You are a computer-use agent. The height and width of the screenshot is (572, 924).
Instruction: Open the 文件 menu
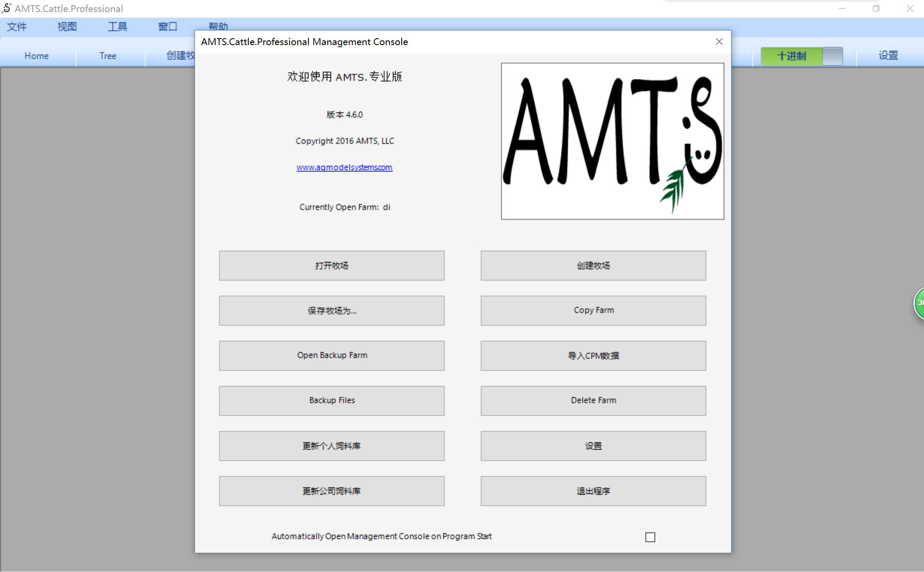pyautogui.click(x=17, y=27)
